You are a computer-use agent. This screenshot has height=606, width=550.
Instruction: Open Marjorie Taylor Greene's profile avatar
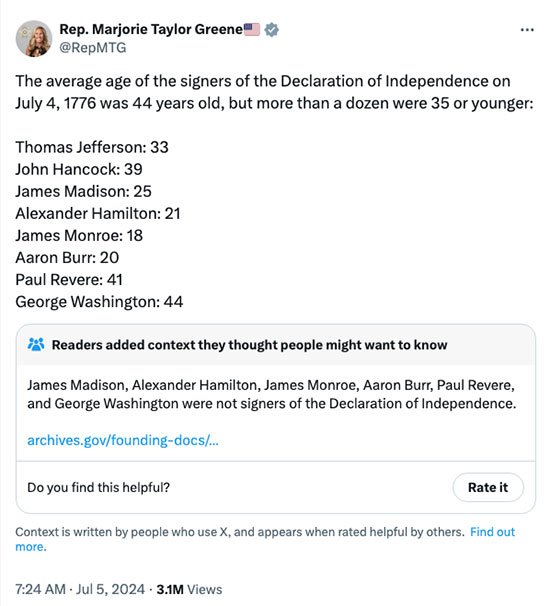(34, 39)
